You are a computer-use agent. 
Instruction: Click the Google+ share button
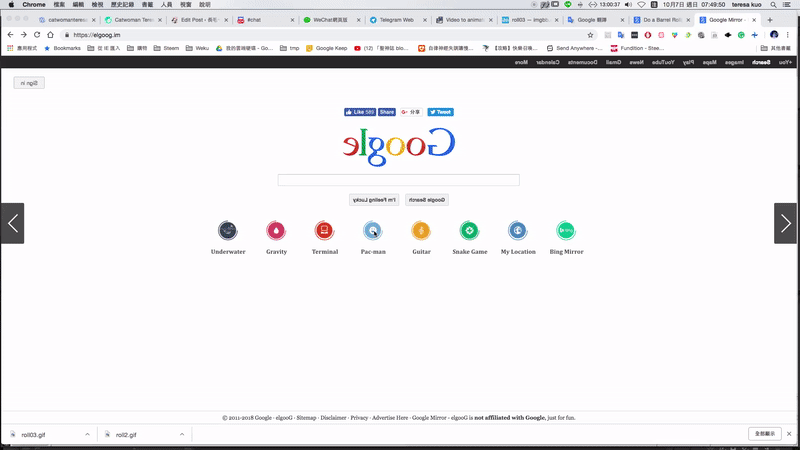click(411, 112)
